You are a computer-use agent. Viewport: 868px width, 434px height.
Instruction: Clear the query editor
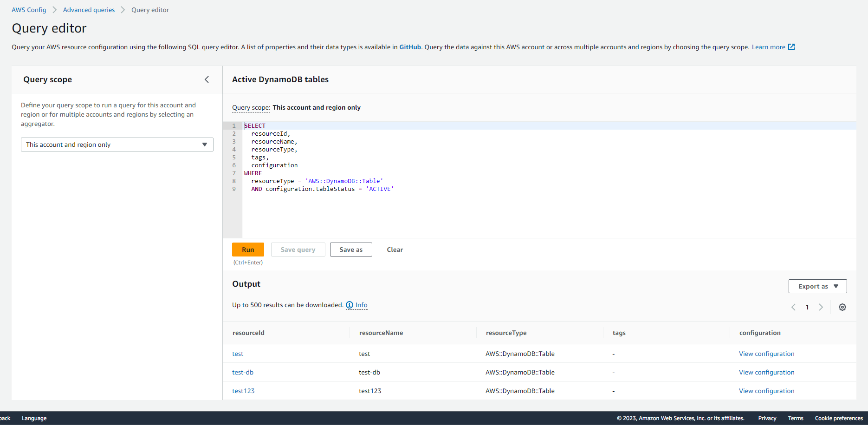pos(395,250)
